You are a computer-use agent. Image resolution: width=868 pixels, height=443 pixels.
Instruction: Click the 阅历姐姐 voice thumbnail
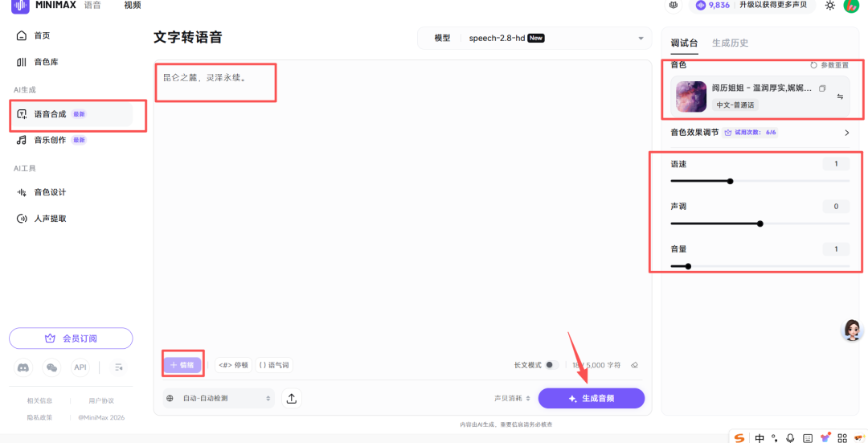pyautogui.click(x=691, y=96)
